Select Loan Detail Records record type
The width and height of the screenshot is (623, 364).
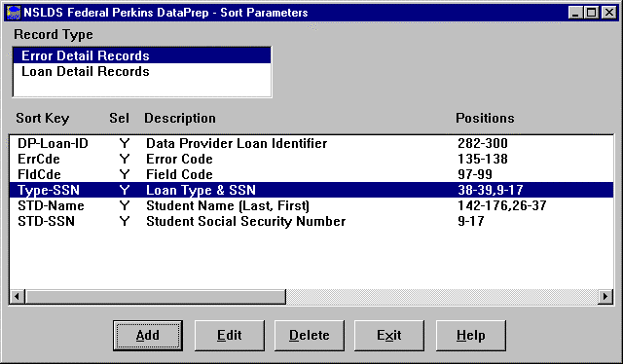coord(142,71)
